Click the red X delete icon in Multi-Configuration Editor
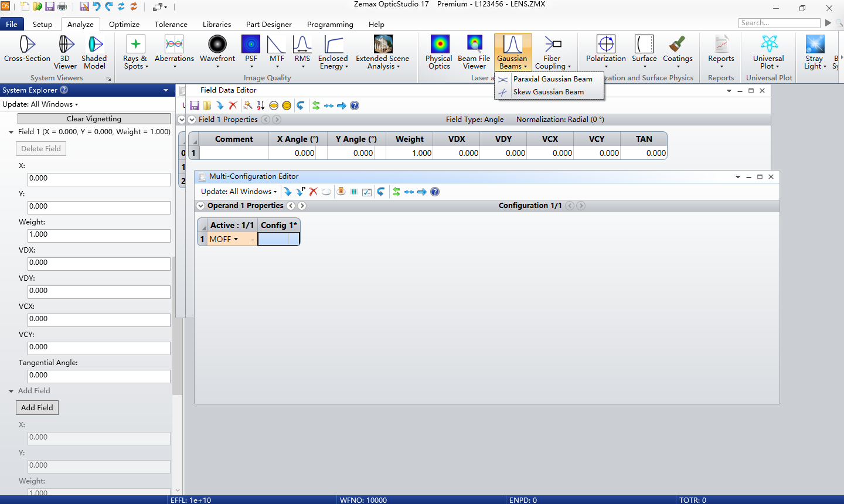Screen dimensions: 844x504 314,192
